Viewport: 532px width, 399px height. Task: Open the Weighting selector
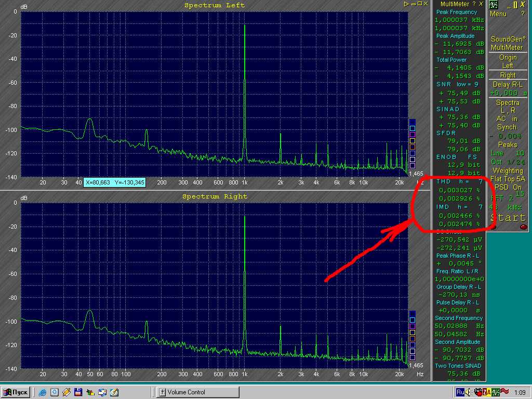click(508, 170)
